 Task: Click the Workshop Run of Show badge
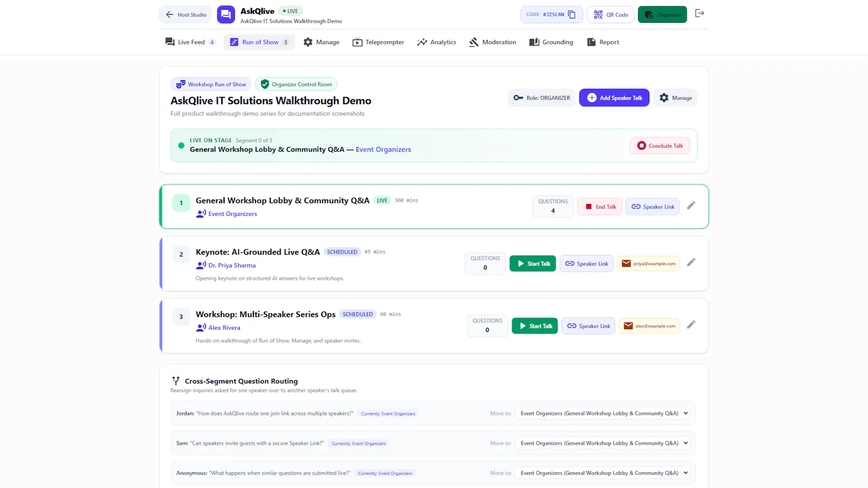pyautogui.click(x=210, y=84)
